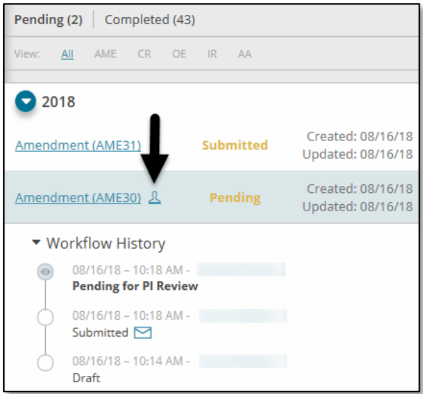Filter view by IR
This screenshot has height=394, width=423.
tap(212, 54)
